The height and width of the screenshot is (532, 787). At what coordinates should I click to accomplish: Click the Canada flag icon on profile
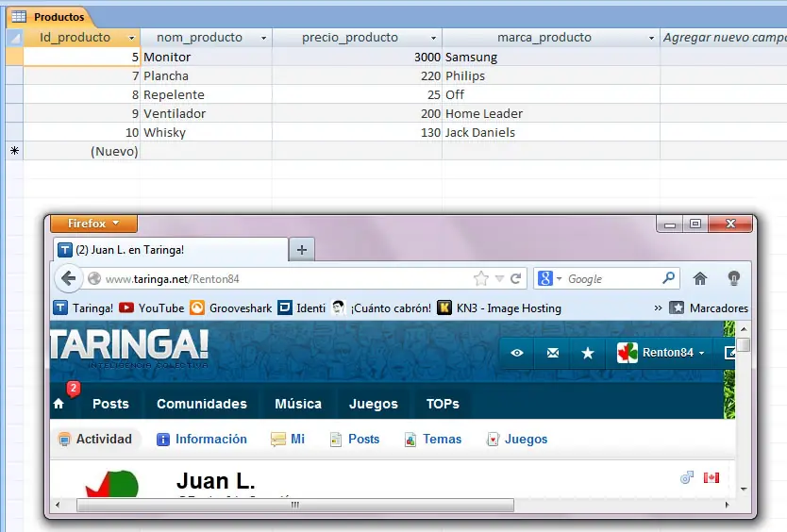(712, 477)
